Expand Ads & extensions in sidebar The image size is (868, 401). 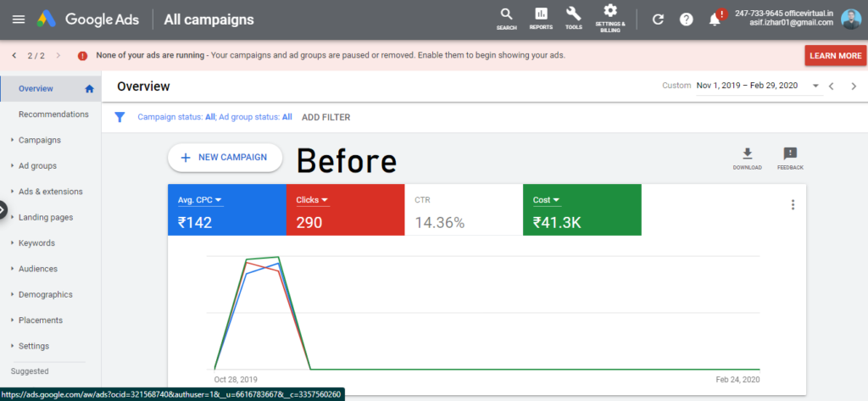pos(12,191)
